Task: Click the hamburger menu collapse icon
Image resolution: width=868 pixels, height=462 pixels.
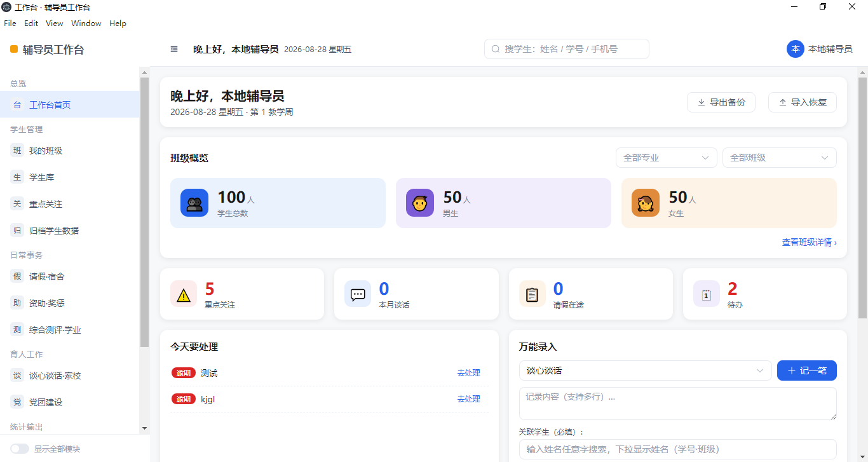Action: tap(174, 49)
